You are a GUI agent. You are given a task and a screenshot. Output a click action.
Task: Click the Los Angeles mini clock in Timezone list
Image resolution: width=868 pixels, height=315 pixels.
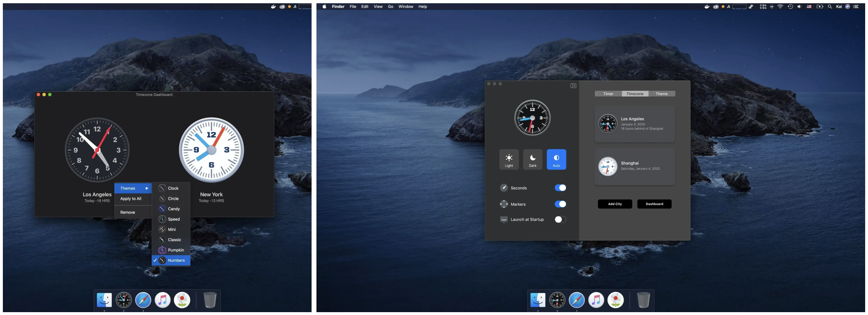pyautogui.click(x=608, y=123)
